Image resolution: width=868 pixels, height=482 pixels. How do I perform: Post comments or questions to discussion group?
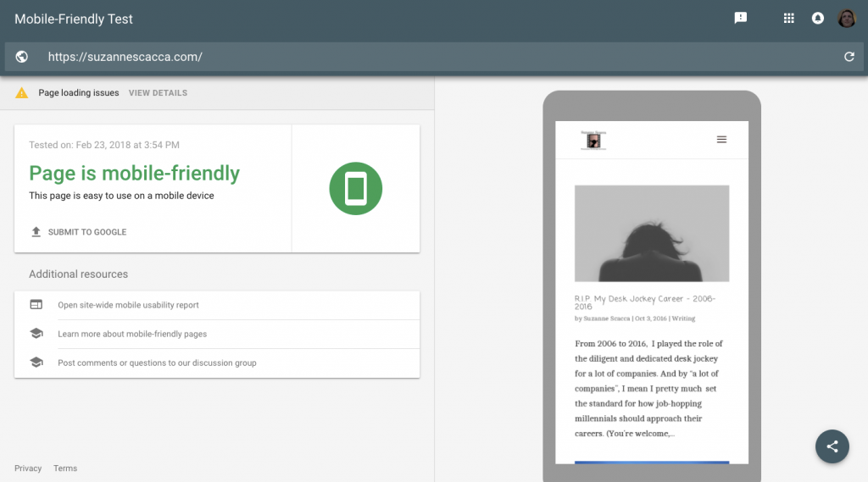coord(157,363)
